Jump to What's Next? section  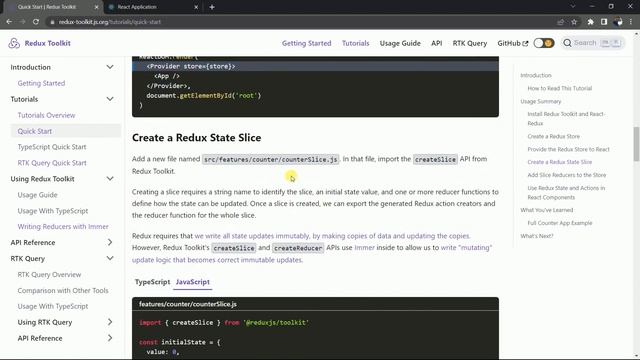pos(537,236)
